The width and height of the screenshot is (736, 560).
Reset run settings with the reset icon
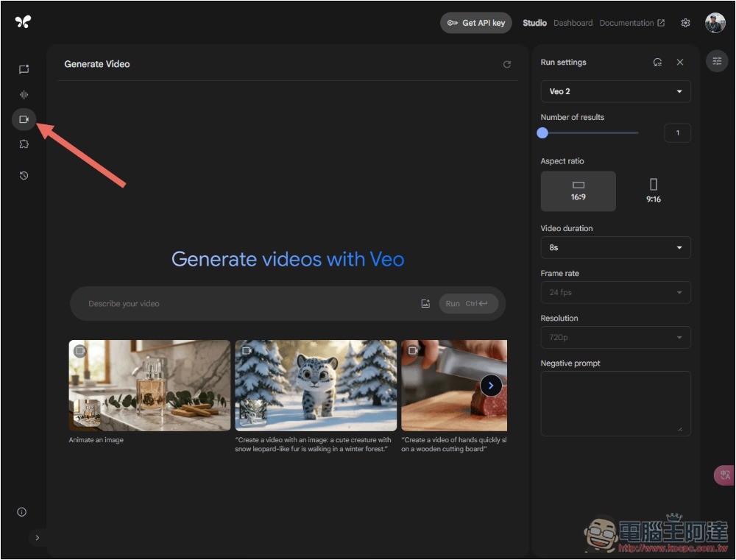657,62
